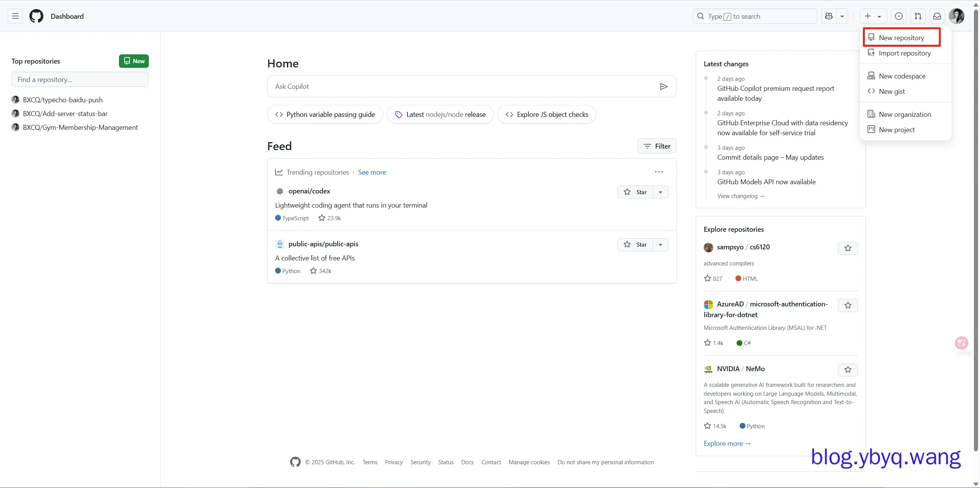Click the Ask Copilot input box
The width and height of the screenshot is (980, 488).
463,86
